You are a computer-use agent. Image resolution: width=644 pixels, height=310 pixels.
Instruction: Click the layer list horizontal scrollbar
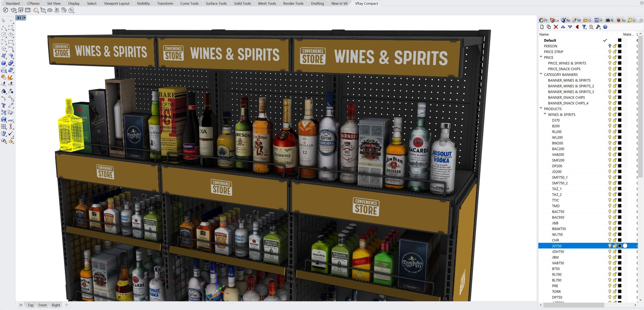pos(573,305)
